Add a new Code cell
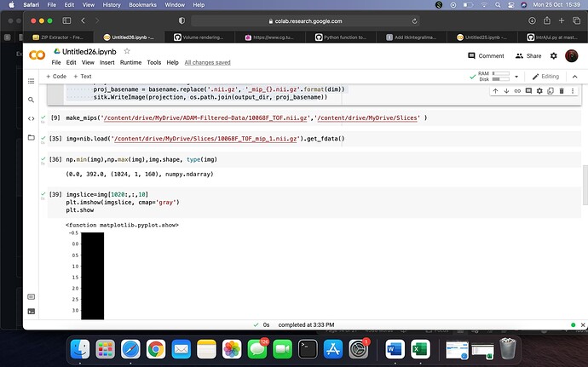This screenshot has width=588, height=367. click(56, 77)
